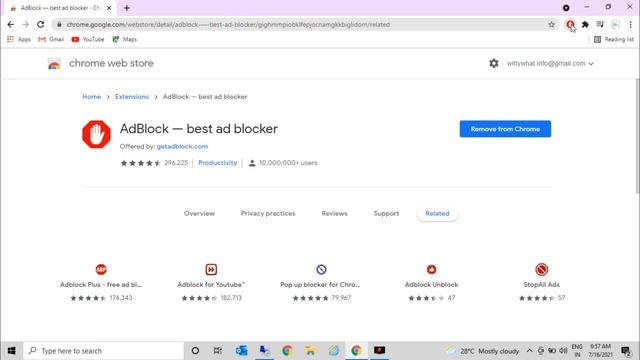
Task: View site info via the lock icon
Action: pos(59,24)
